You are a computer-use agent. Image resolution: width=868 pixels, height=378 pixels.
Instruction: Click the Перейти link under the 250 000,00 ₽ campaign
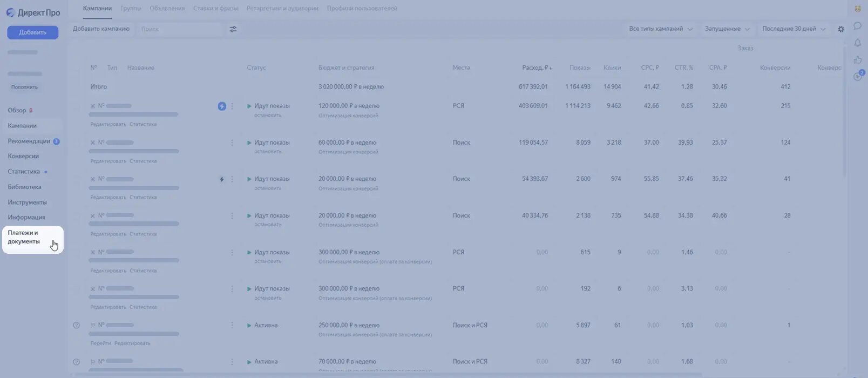pos(100,343)
